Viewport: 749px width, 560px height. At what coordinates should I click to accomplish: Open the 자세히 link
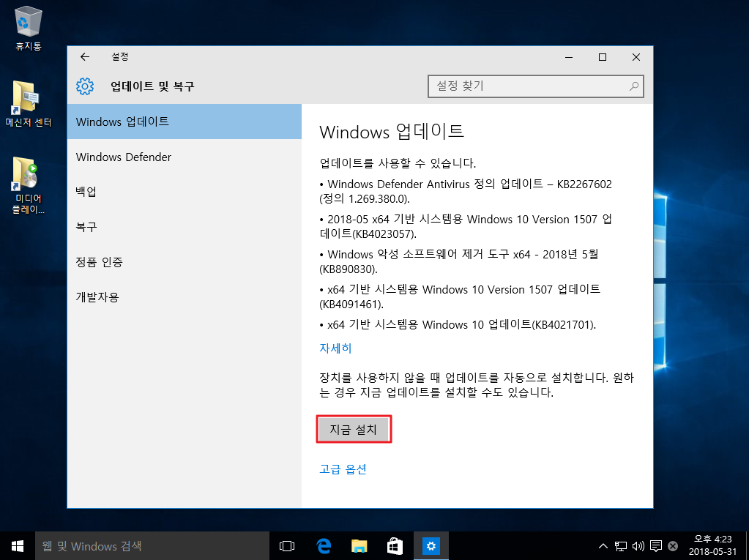click(335, 348)
